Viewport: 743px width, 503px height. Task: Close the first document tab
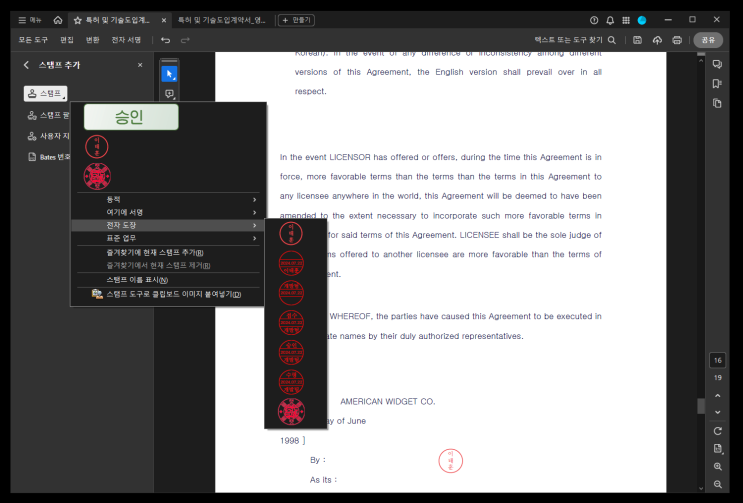(163, 20)
